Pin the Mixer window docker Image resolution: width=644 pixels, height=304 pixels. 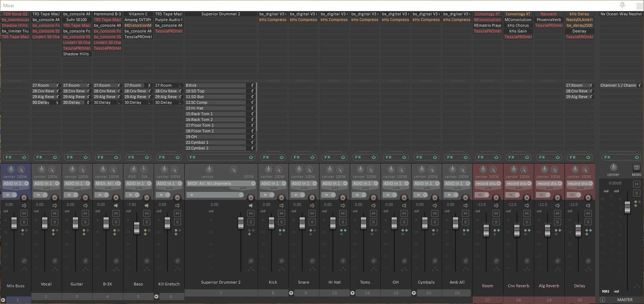coord(622,5)
